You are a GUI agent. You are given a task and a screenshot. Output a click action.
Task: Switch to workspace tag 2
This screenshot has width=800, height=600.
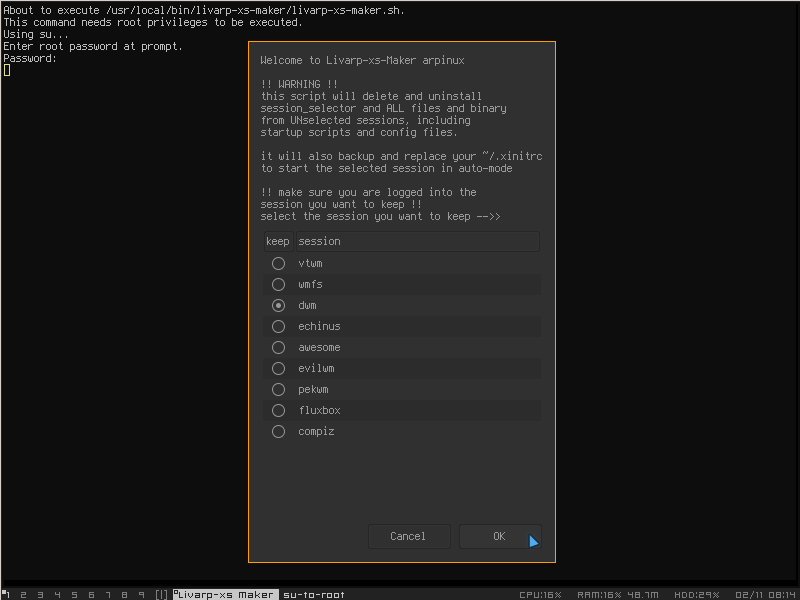pos(23,594)
